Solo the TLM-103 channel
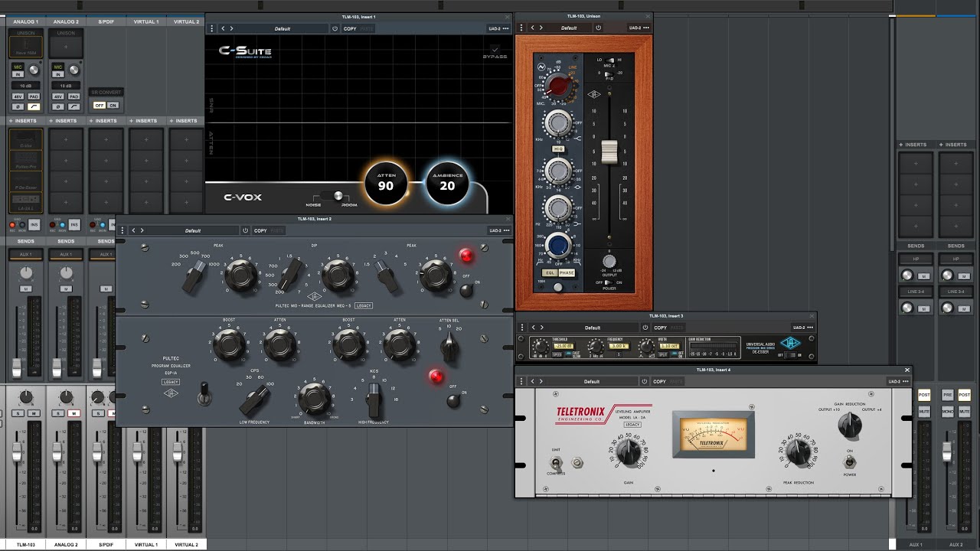 [x=18, y=414]
